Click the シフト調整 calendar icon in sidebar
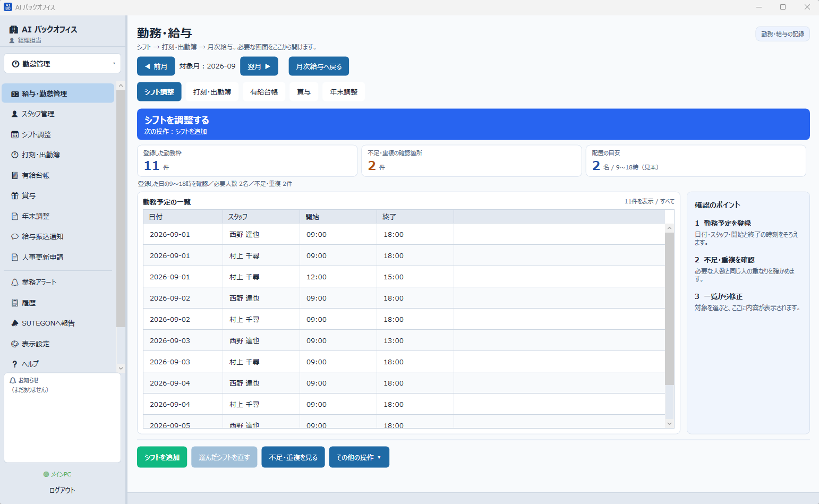The width and height of the screenshot is (819, 504). click(x=15, y=135)
